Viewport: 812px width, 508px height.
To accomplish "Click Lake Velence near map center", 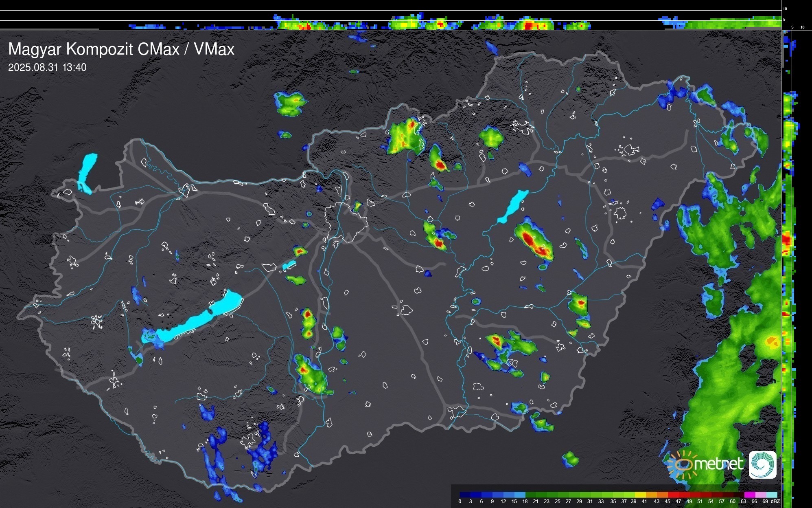I will pyautogui.click(x=289, y=265).
